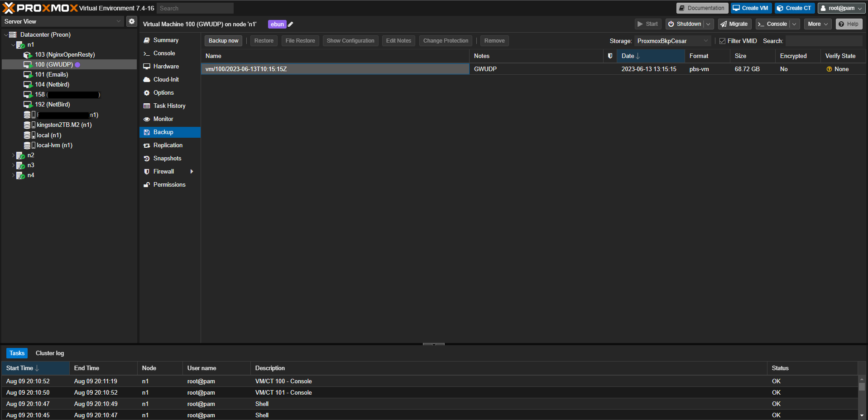Image resolution: width=868 pixels, height=420 pixels.
Task: Open the Server View settings gear
Action: click(131, 21)
